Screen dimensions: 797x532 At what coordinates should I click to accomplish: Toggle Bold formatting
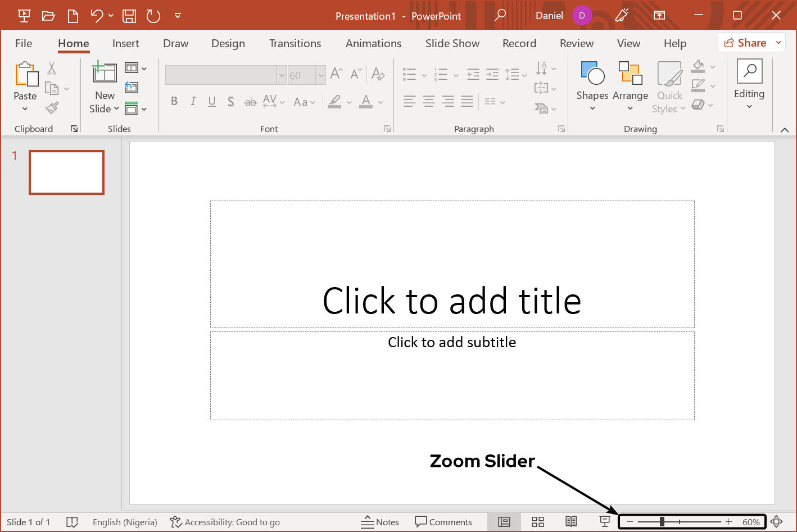(x=174, y=101)
